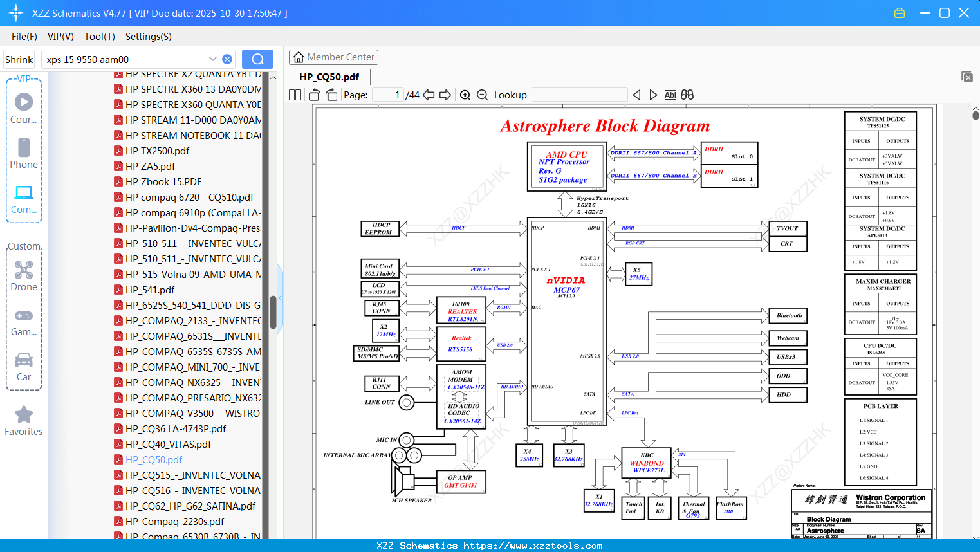
Task: Click the Shrink button
Action: click(19, 59)
